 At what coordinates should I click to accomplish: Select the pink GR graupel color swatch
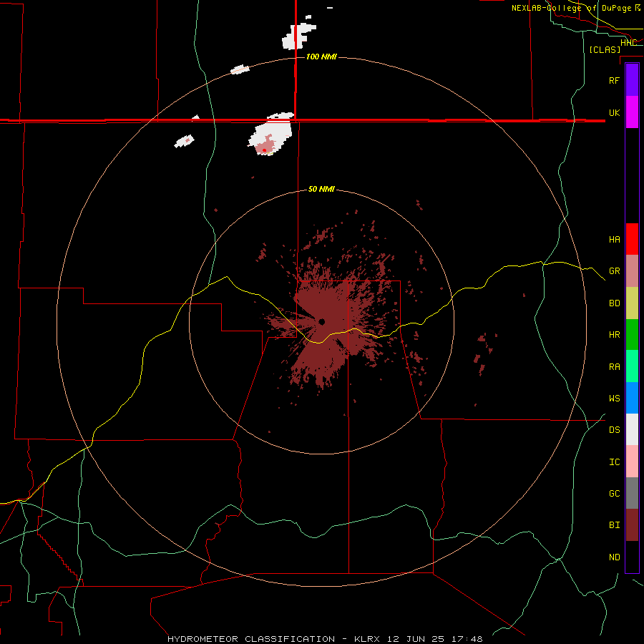(x=632, y=271)
